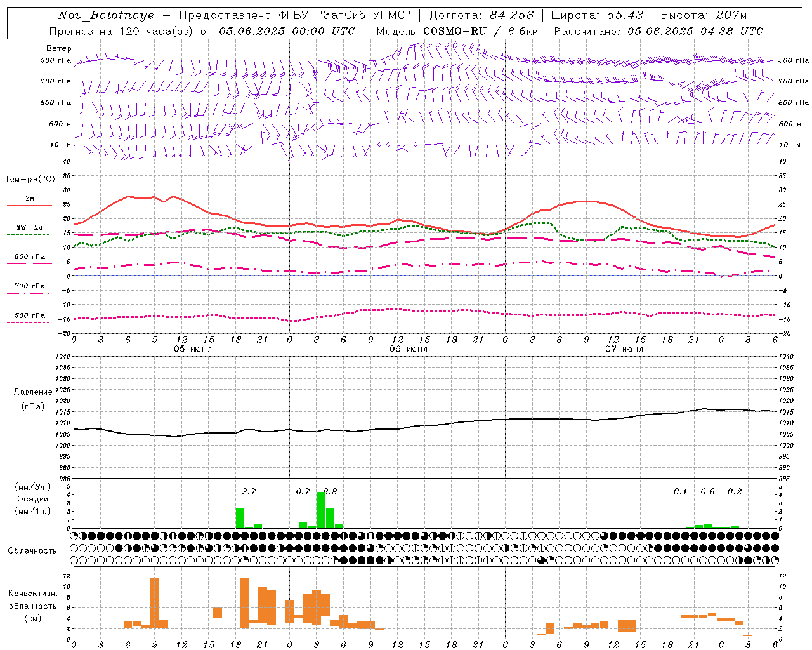The width and height of the screenshot is (812, 650).
Task: Click the tallest green precipitation bar
Action: click(321, 510)
